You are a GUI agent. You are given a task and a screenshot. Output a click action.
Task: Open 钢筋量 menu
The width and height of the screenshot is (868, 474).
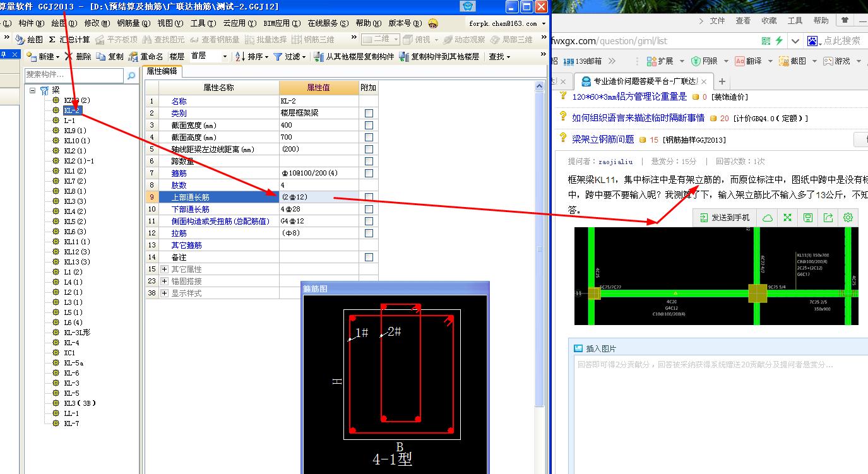133,23
